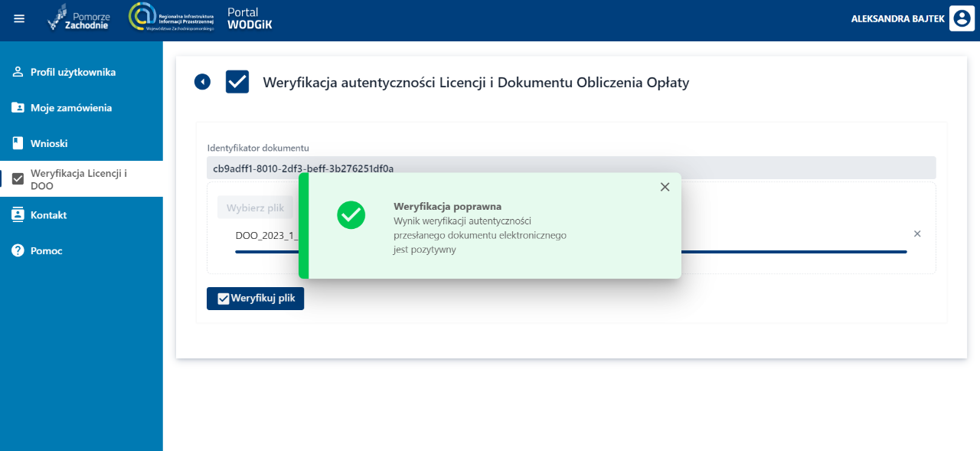
Task: Open the hamburger navigation menu
Action: click(x=18, y=18)
